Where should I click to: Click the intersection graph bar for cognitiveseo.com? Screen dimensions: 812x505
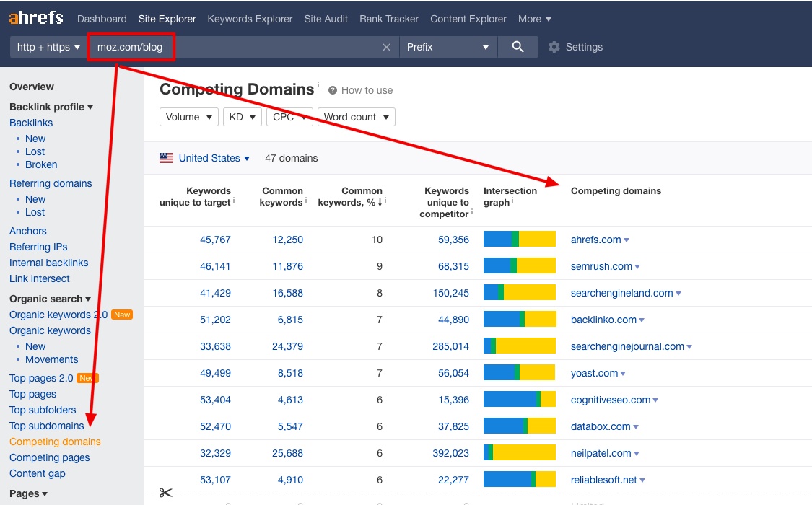[520, 399]
